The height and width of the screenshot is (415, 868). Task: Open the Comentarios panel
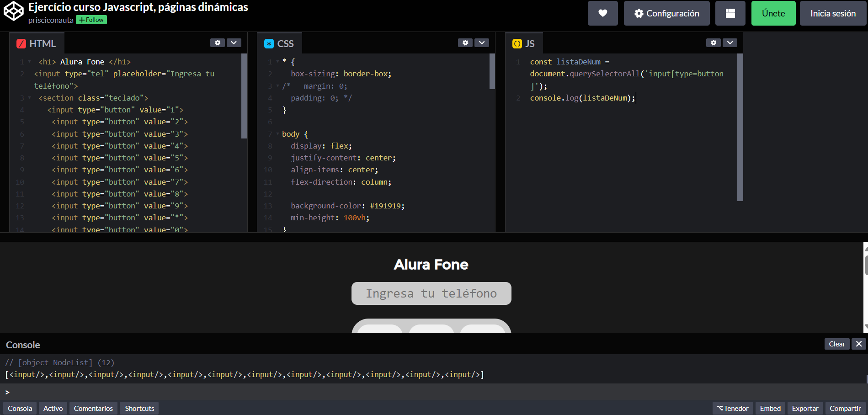point(93,408)
